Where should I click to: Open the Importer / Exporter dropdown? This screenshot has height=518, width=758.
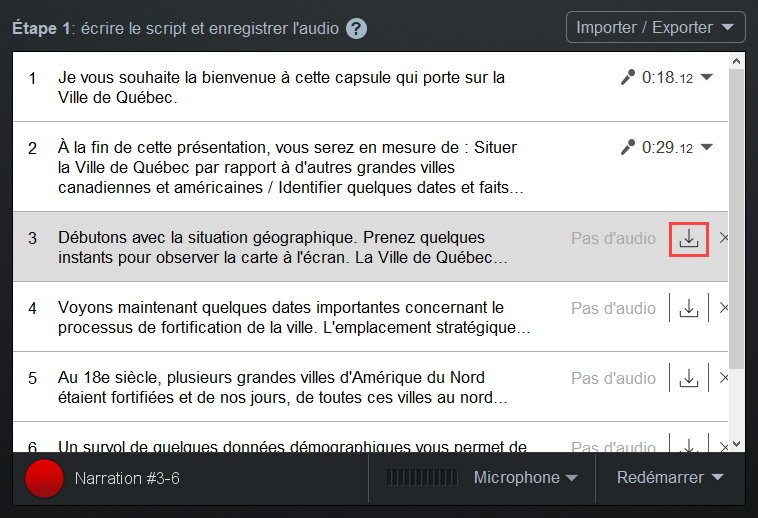click(x=656, y=28)
